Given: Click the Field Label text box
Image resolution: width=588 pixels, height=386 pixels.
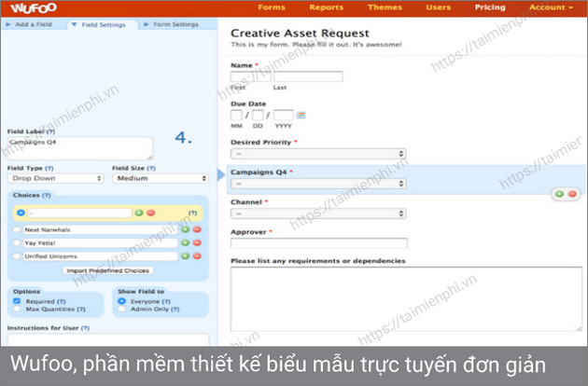Looking at the screenshot, I should click(79, 147).
